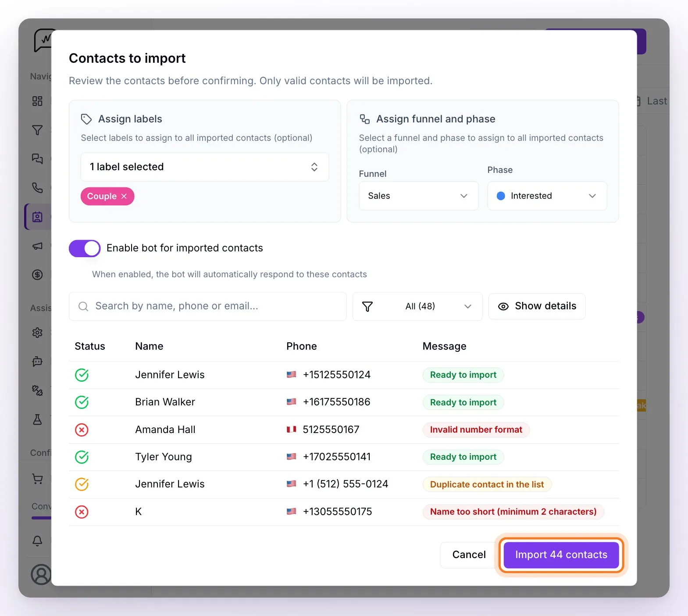The height and width of the screenshot is (616, 688).
Task: Open the All (48) filter dropdown
Action: [417, 306]
